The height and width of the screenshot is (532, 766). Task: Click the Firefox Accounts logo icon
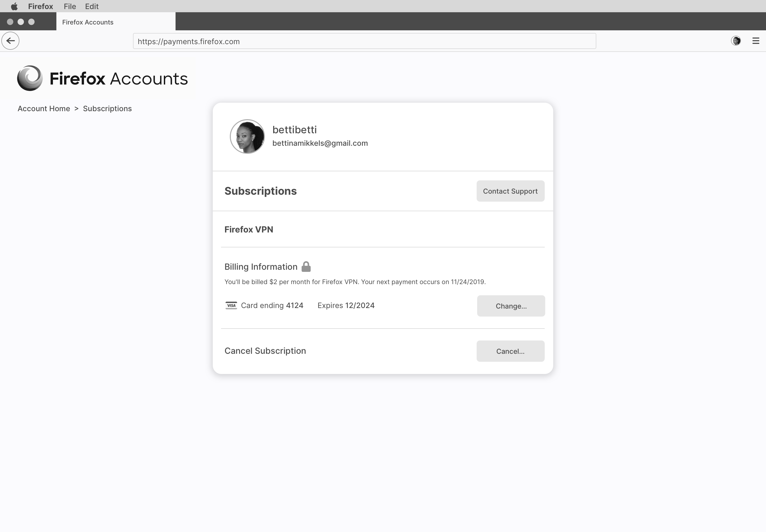pos(30,78)
